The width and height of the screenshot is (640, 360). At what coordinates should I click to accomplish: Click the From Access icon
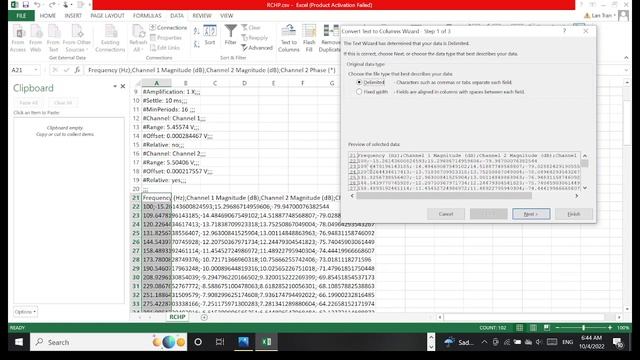click(x=18, y=38)
